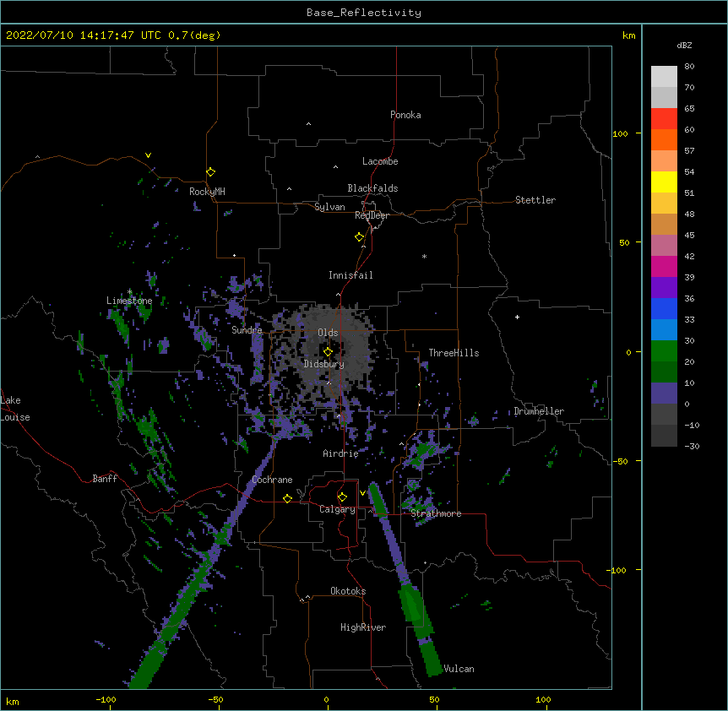
Task: Pick the magenta 42-39 dBZ legend color
Action: click(664, 266)
